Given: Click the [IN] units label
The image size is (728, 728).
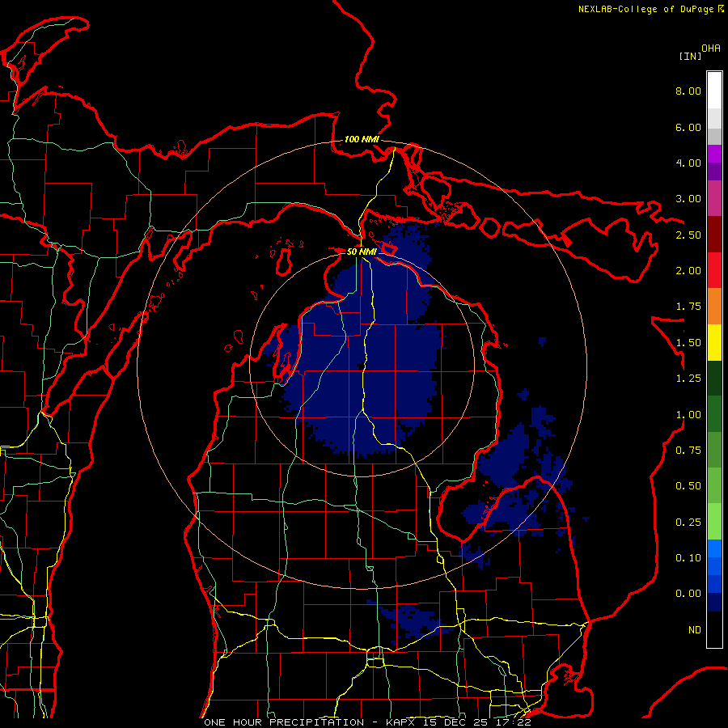Looking at the screenshot, I should 690,56.
